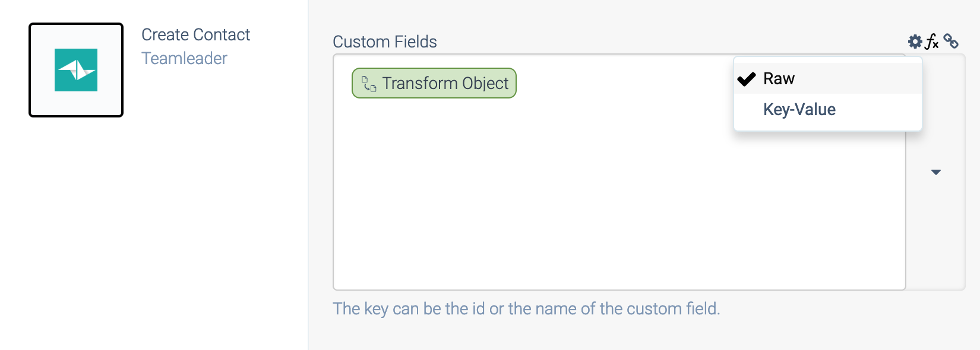Open the gear settings for Custom Fields
This screenshot has height=350, width=980.
click(x=915, y=42)
